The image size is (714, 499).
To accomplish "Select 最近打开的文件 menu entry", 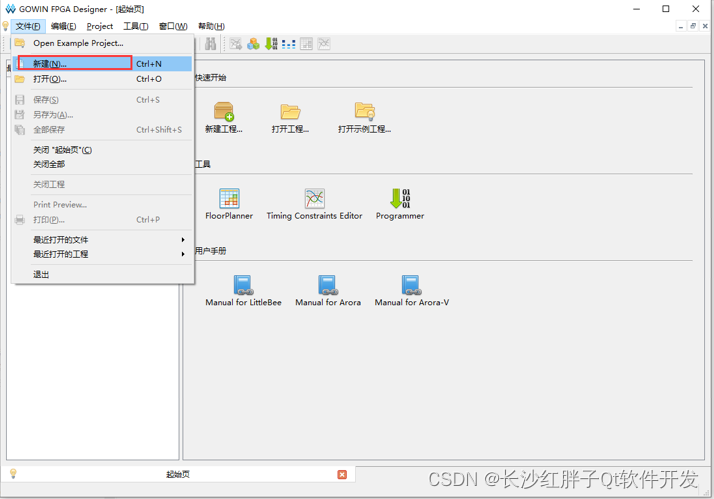I will click(103, 239).
